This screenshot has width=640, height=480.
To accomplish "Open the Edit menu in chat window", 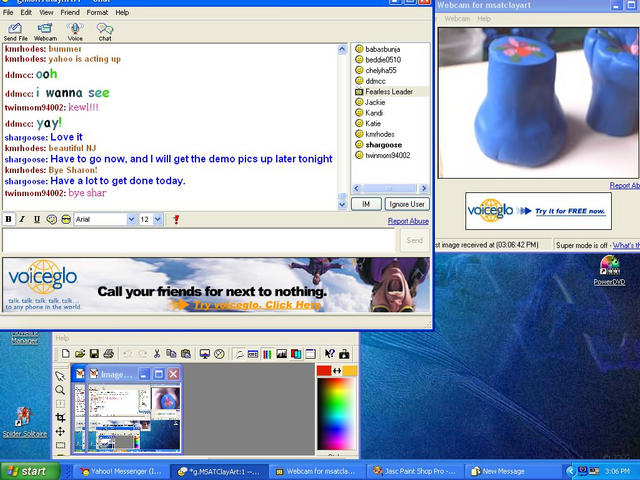I will (26, 12).
